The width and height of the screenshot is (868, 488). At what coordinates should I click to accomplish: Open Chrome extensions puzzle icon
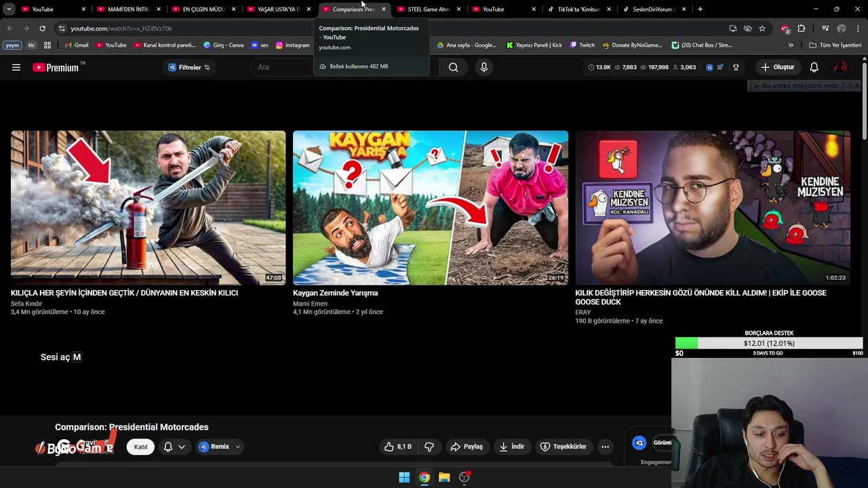(x=802, y=28)
